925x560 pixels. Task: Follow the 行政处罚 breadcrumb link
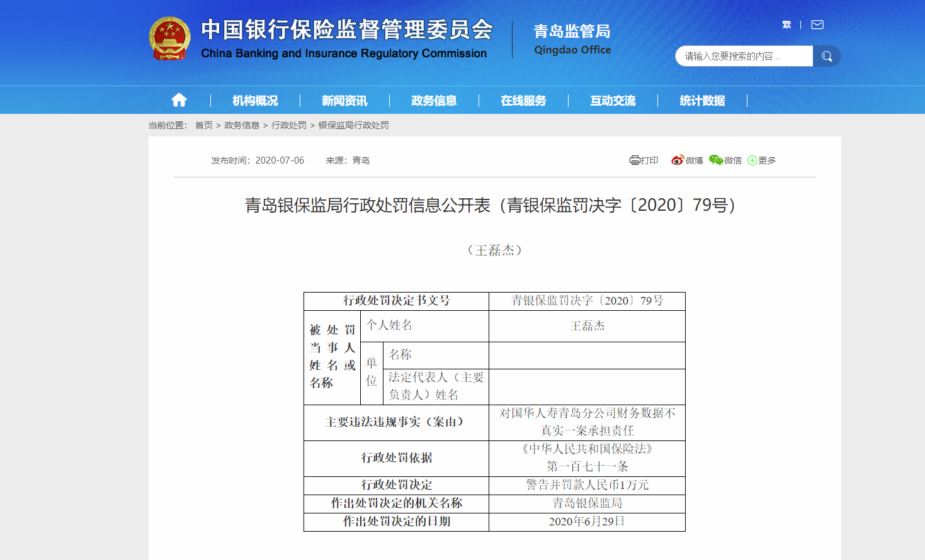coord(289,125)
